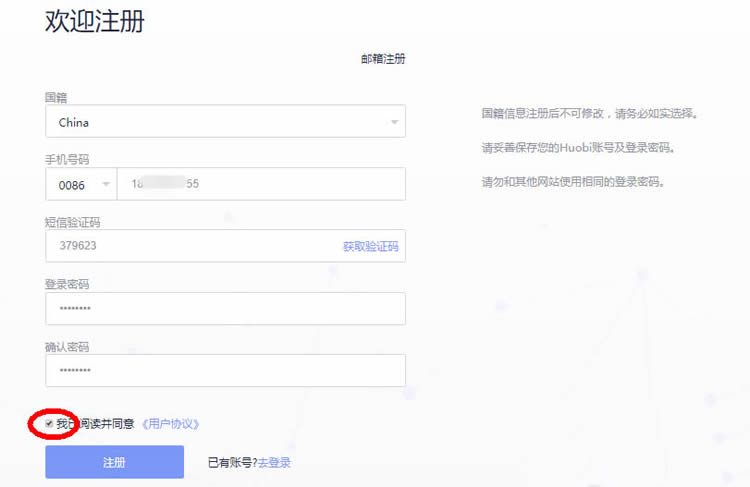Switch to 邮箱注册 email registration

383,59
